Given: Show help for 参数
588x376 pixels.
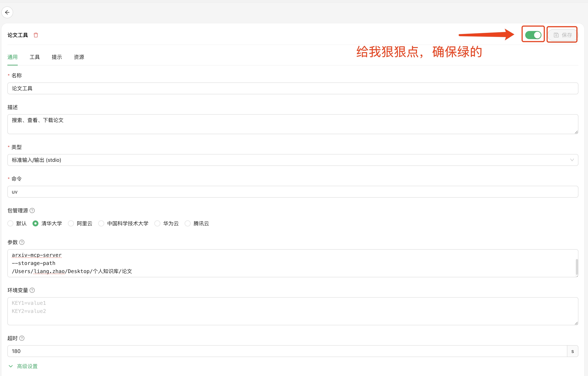Looking at the screenshot, I should 22,242.
